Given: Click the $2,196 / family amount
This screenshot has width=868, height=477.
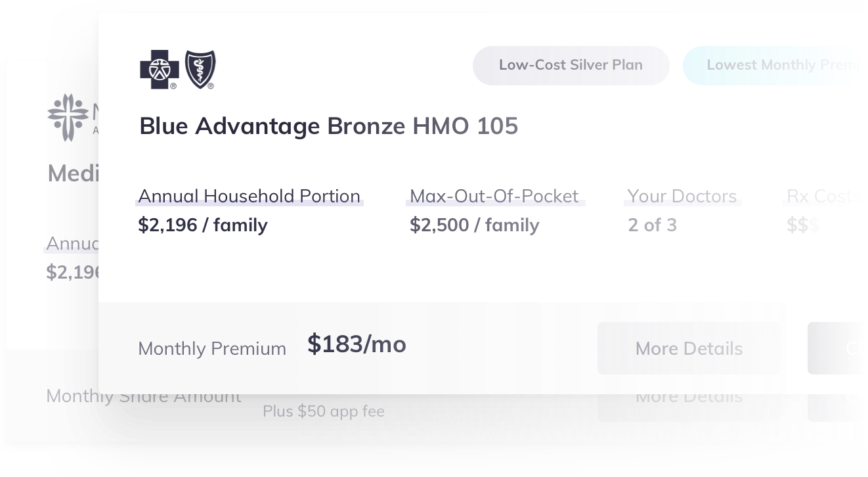Looking at the screenshot, I should pyautogui.click(x=203, y=225).
